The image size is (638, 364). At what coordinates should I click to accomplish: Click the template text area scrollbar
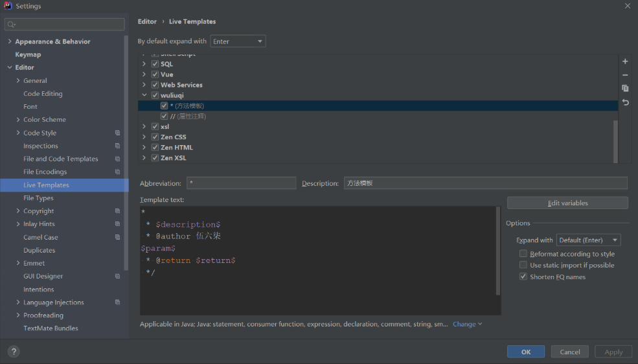498,251
